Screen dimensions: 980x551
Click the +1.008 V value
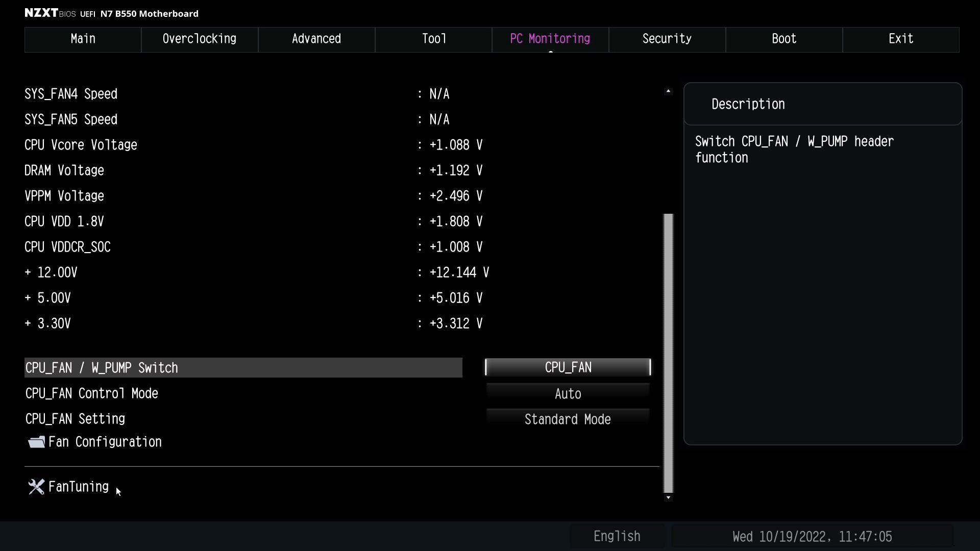456,247
